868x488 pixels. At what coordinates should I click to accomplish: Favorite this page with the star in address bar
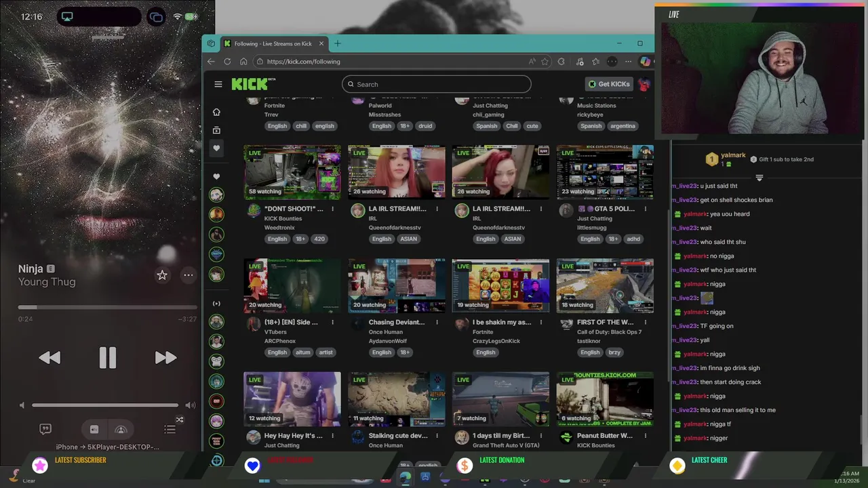coord(545,62)
